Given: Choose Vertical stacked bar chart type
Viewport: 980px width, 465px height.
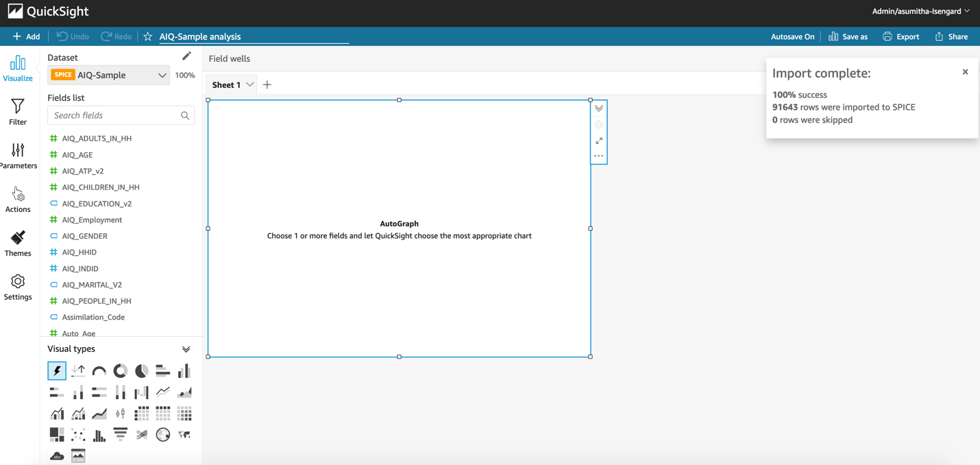Looking at the screenshot, I should (x=78, y=392).
